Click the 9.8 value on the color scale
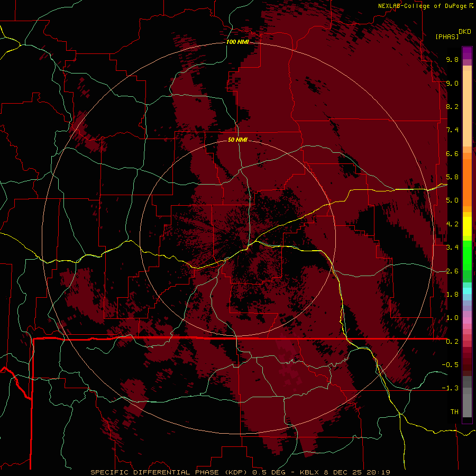 click(x=452, y=59)
